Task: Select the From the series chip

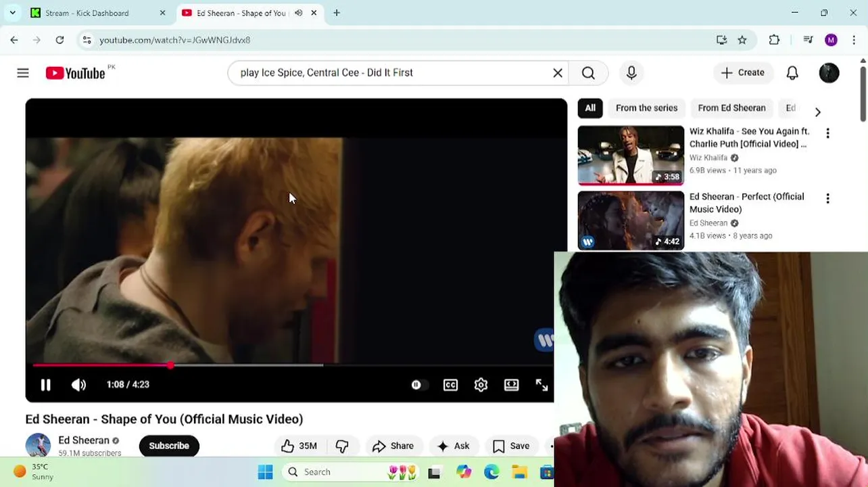Action: tap(646, 108)
